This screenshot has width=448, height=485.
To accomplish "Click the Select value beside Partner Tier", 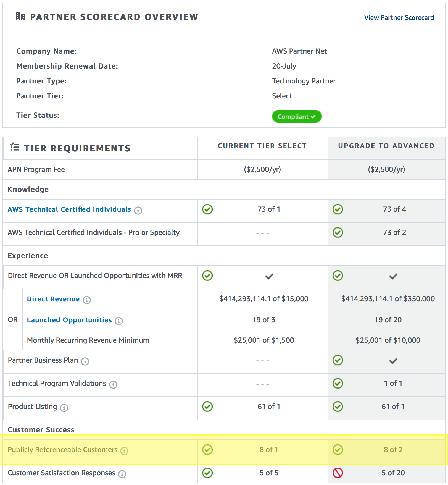I will [x=282, y=96].
